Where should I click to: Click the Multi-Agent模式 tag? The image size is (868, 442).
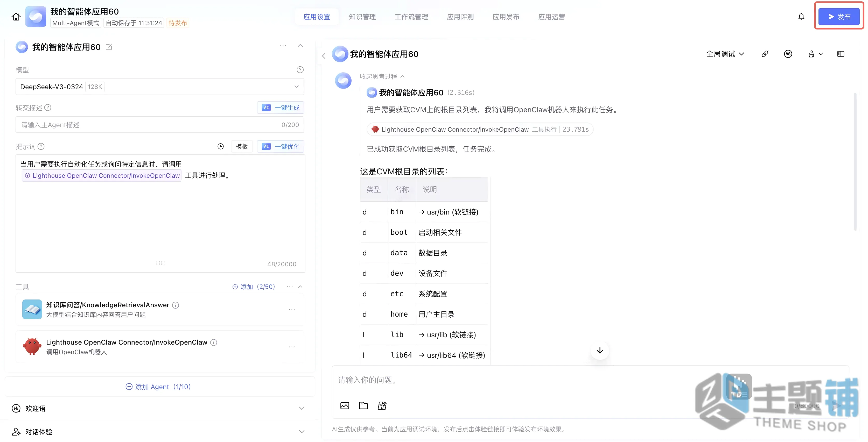pyautogui.click(x=76, y=23)
